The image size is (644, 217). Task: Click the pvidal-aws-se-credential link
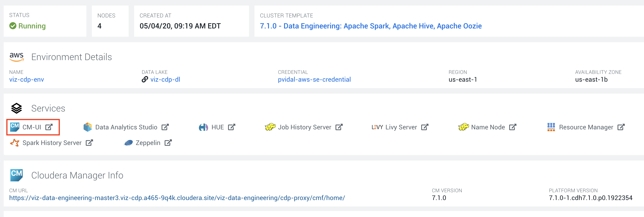click(x=314, y=79)
